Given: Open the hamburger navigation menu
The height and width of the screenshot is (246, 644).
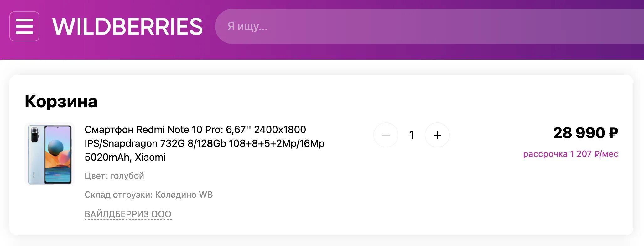Looking at the screenshot, I should (x=24, y=26).
